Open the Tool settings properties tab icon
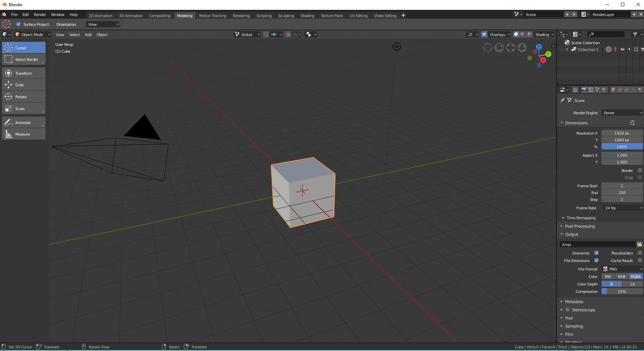644x351 pixels. [x=575, y=90]
